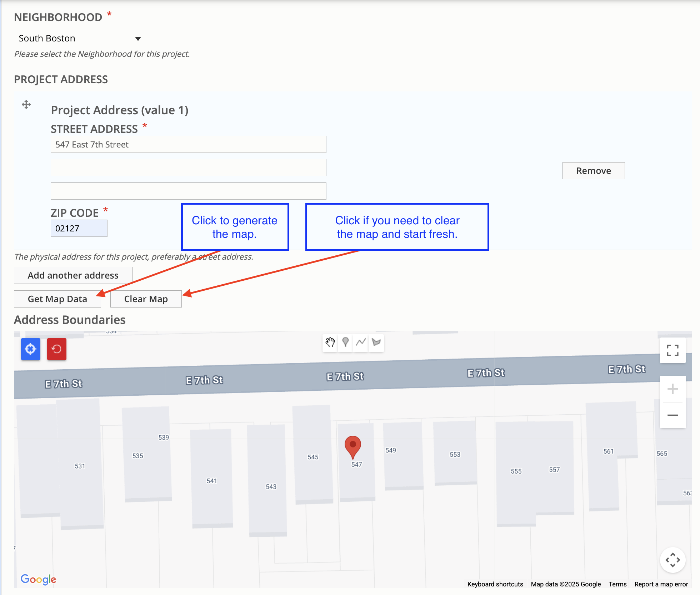Select the polyline drawing tool
Viewport: 700px width, 595px height.
point(361,343)
